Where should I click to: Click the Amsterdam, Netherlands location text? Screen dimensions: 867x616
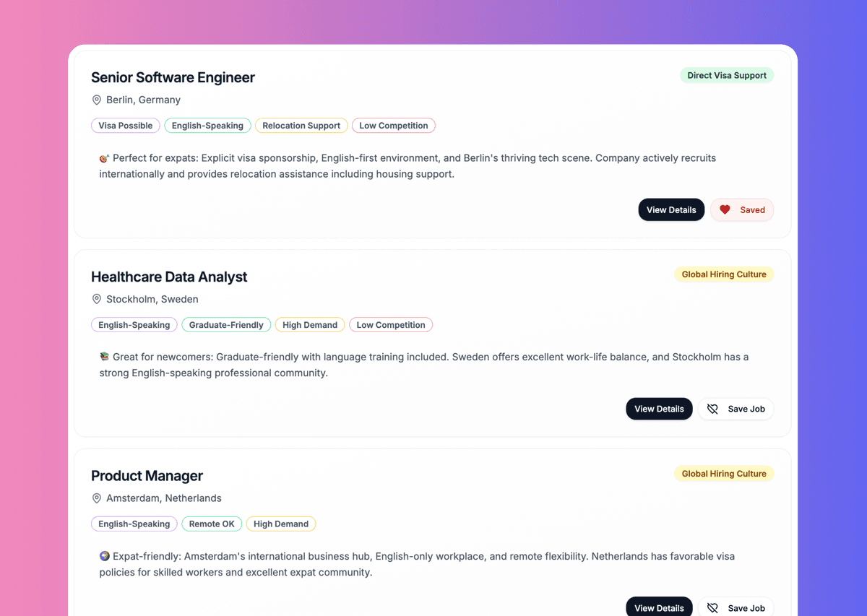pos(164,498)
